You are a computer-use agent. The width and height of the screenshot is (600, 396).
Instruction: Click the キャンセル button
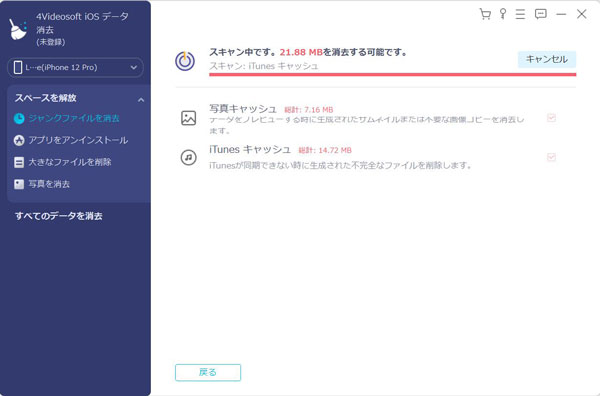click(x=547, y=59)
